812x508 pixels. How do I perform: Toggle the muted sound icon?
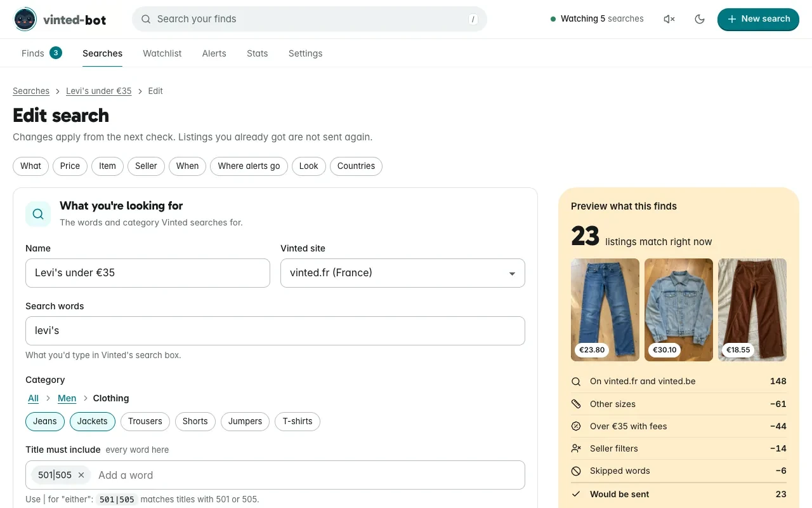669,19
